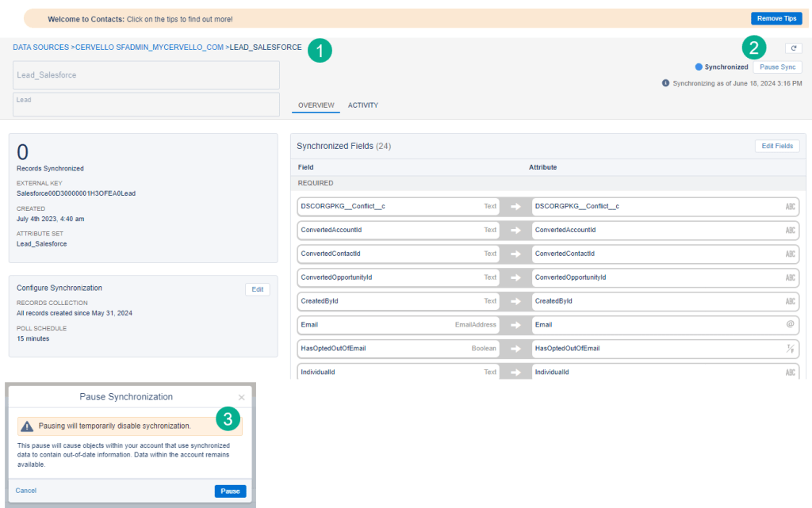Close the Pause Synchronization dialog
Viewport: 812px width, 508px height.
click(x=242, y=397)
